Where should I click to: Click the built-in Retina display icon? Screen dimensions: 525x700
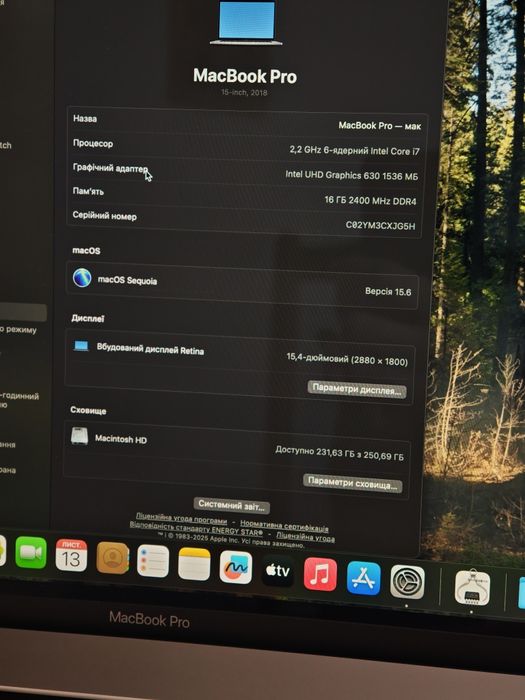[81, 346]
